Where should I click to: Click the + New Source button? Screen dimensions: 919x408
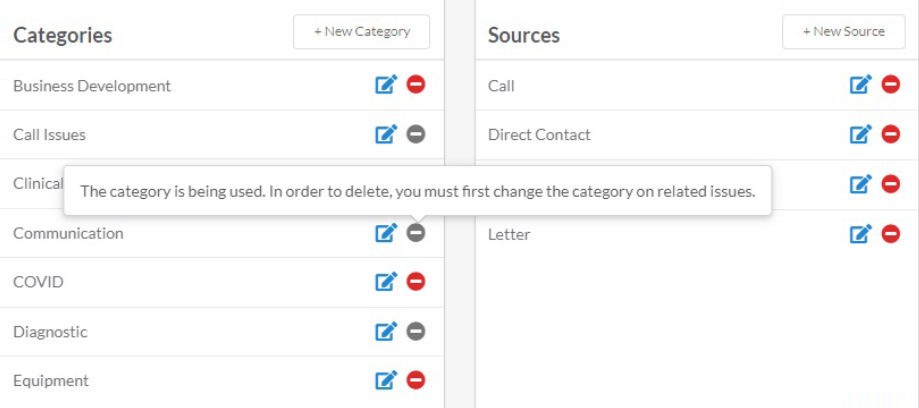point(844,32)
